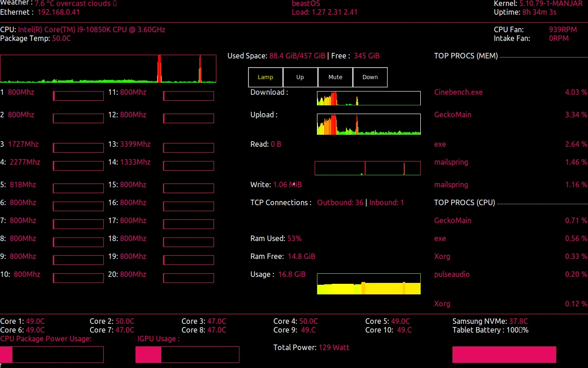
Task: Click the Download network graph
Action: [368, 98]
